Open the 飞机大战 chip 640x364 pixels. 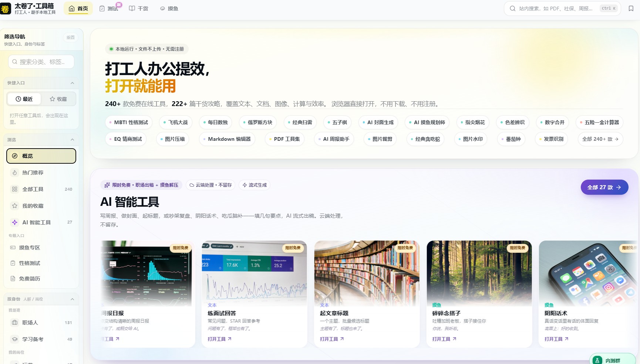[176, 122]
